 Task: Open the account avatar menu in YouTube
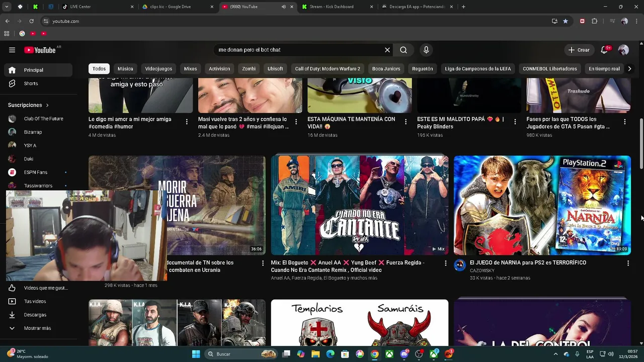(x=623, y=50)
